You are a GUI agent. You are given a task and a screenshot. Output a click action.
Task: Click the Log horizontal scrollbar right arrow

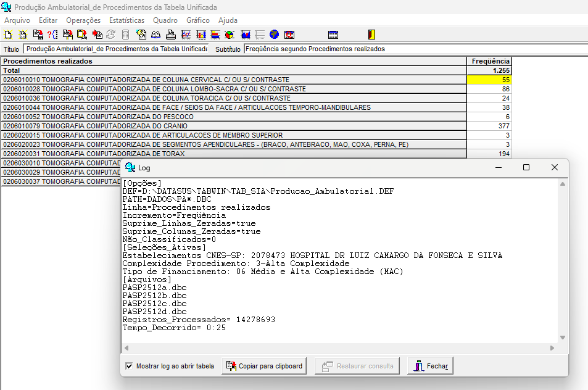tap(552, 348)
